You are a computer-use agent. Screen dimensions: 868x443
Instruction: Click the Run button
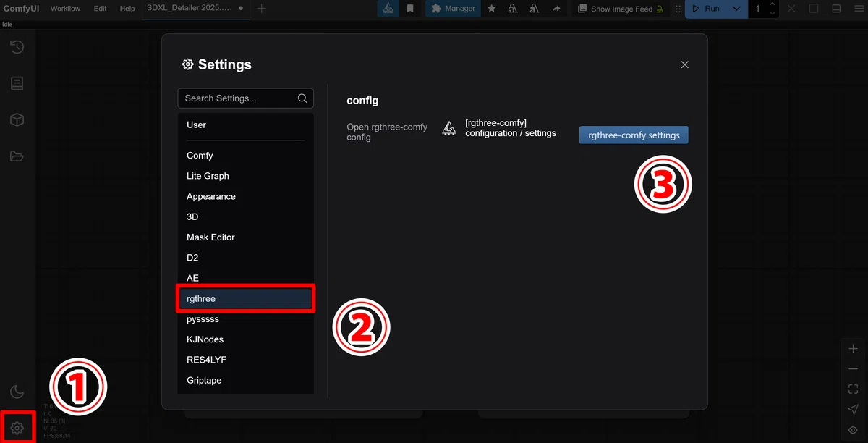[706, 9]
